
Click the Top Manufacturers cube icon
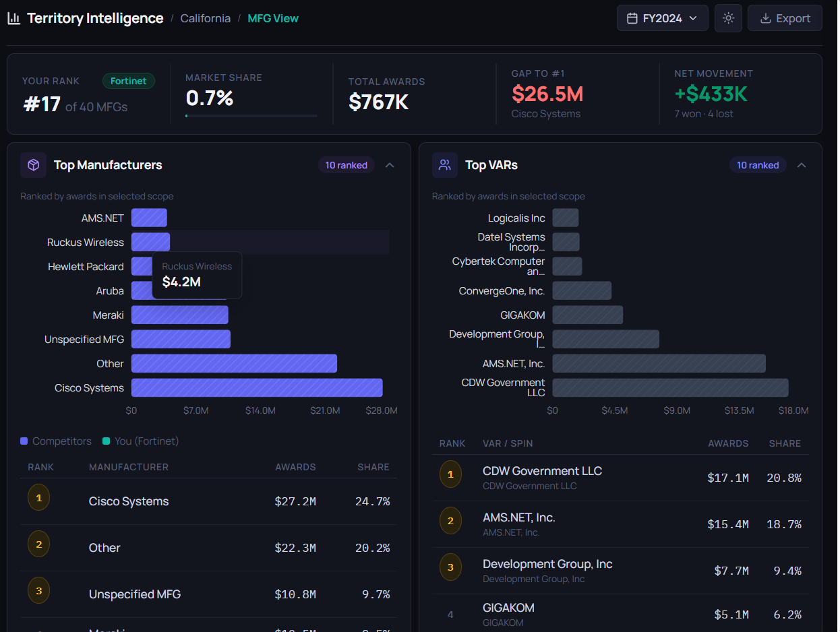pos(33,165)
